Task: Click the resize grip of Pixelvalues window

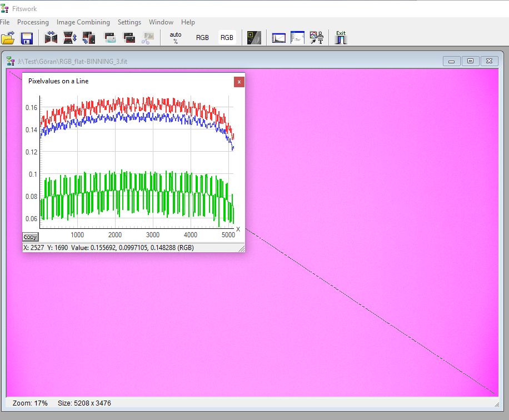Action: [241, 249]
